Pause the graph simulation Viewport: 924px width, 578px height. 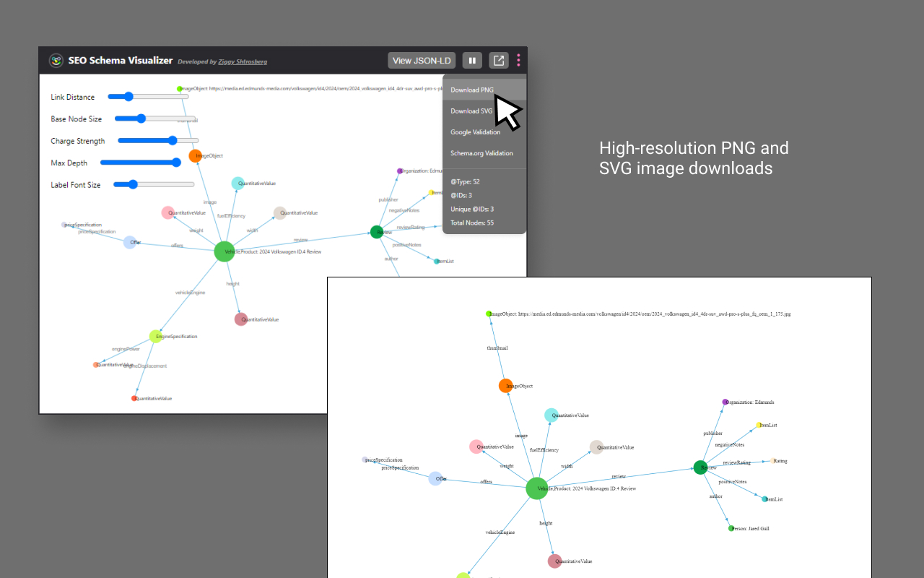(472, 60)
